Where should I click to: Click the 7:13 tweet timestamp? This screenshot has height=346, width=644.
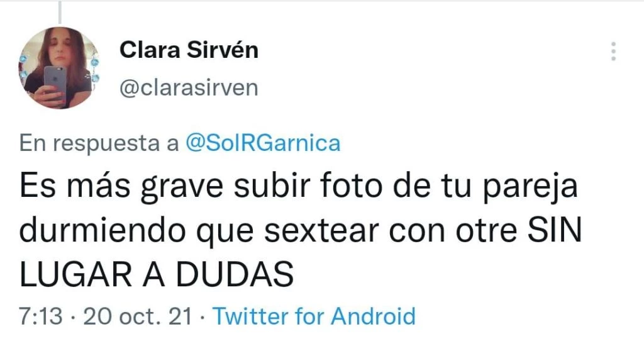[41, 316]
